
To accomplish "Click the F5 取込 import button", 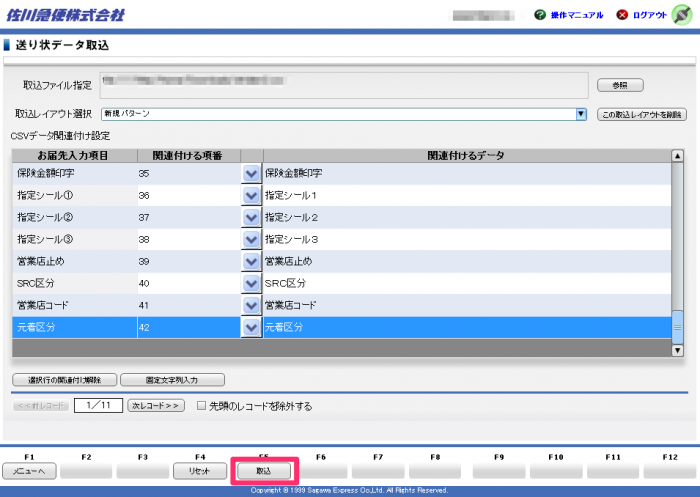I will click(264, 471).
